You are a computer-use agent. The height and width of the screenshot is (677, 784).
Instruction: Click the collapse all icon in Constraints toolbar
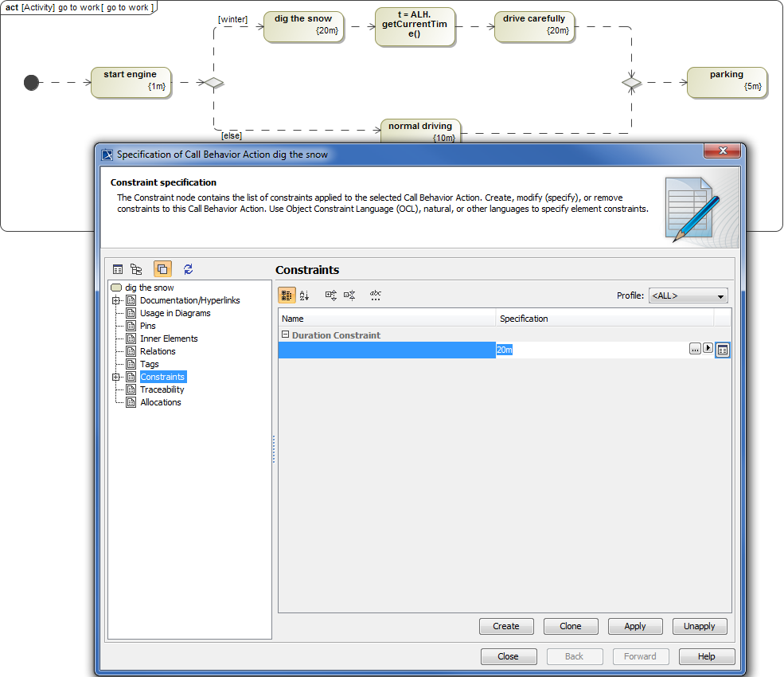[x=349, y=295]
